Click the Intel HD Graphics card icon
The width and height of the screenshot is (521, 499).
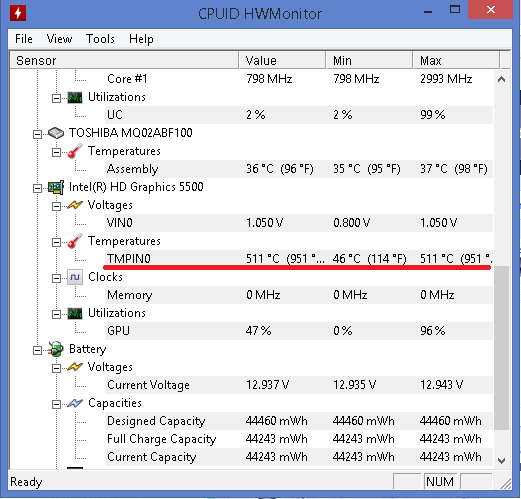coord(56,187)
